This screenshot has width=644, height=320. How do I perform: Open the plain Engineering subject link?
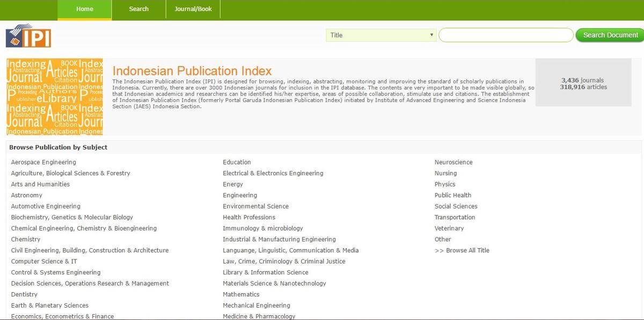tap(240, 195)
